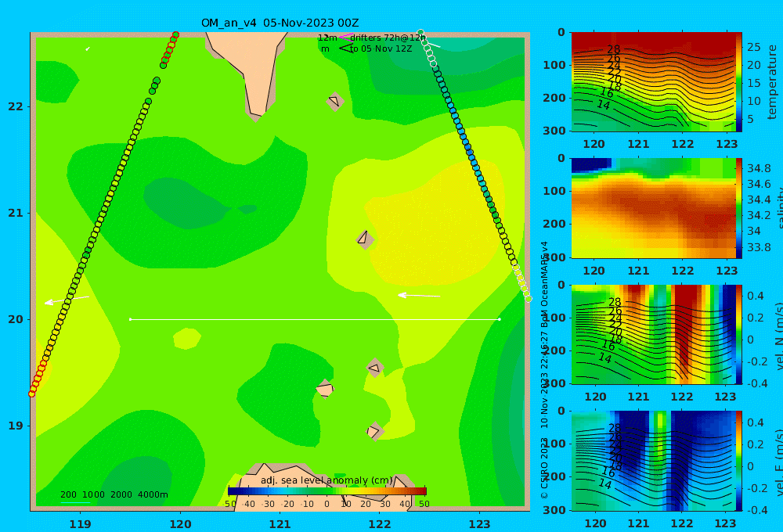Click the temperature colorbar
The height and width of the screenshot is (532, 783).
tap(739, 81)
